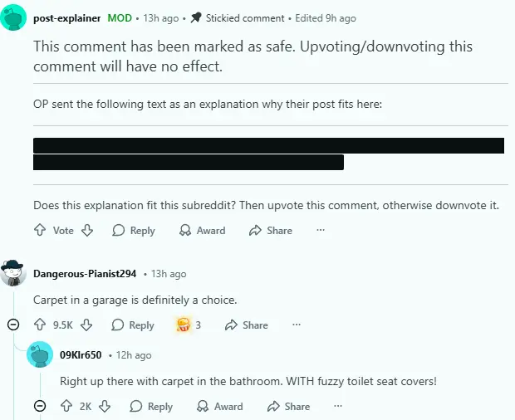Open more options on Dangerous-Pianist294's comment
Screen dimensions: 515x420
pos(297,325)
